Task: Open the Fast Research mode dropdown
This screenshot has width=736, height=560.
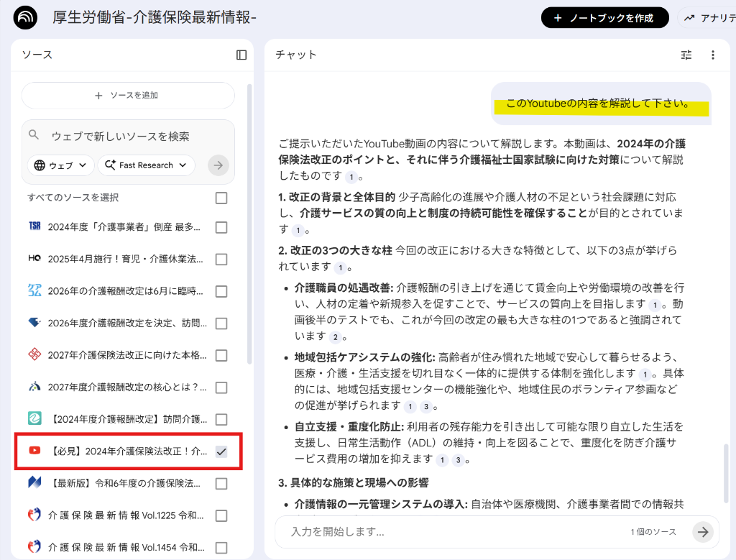Action: tap(146, 165)
